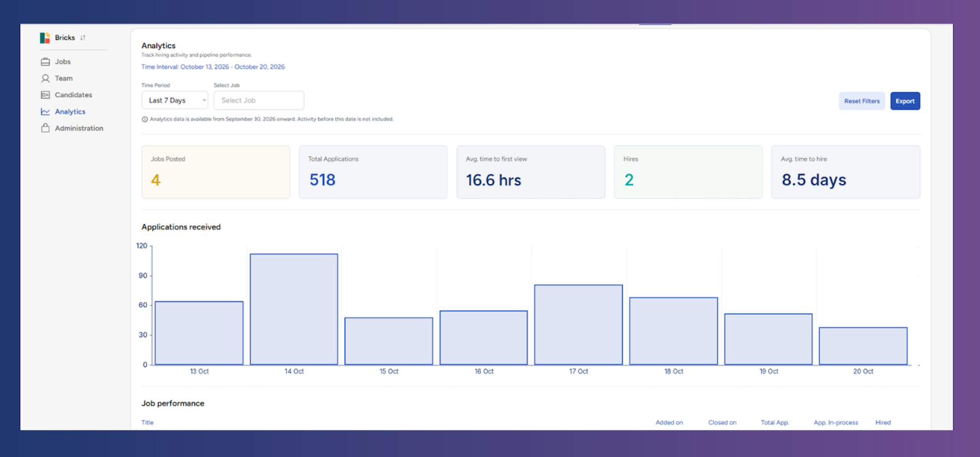Click the Jobs briefcase icon

point(45,62)
